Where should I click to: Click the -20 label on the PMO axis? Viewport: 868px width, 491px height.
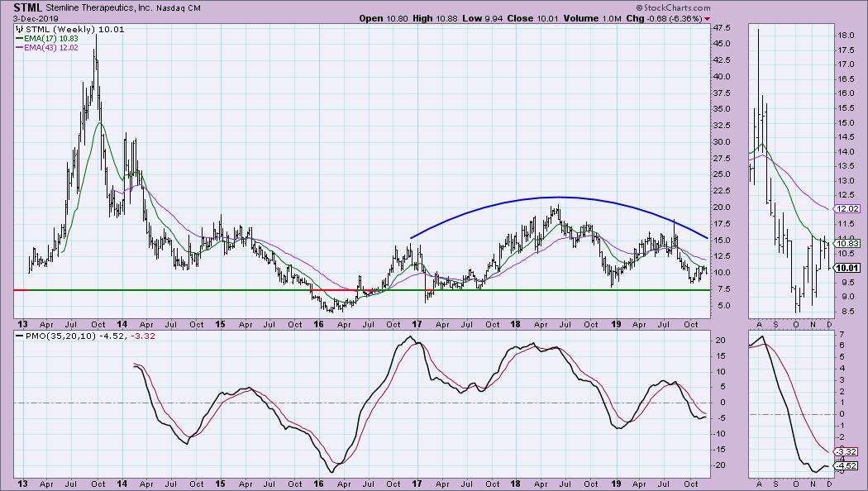720,465
